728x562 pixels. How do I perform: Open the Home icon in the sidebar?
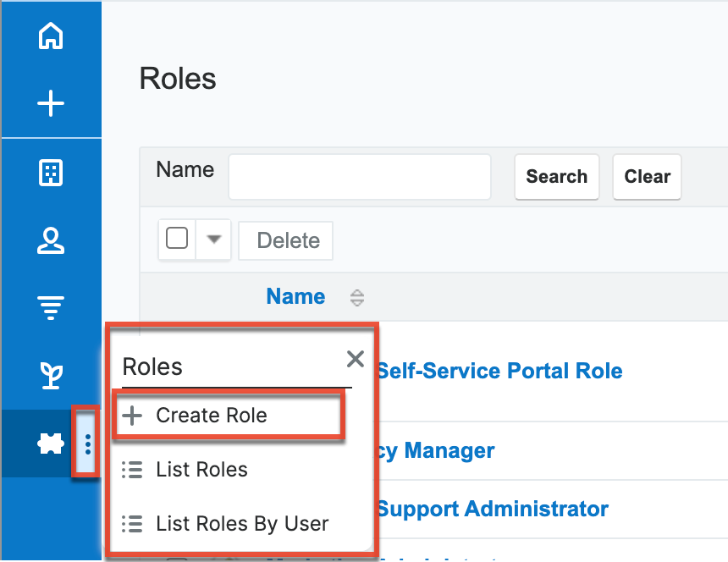click(x=51, y=36)
